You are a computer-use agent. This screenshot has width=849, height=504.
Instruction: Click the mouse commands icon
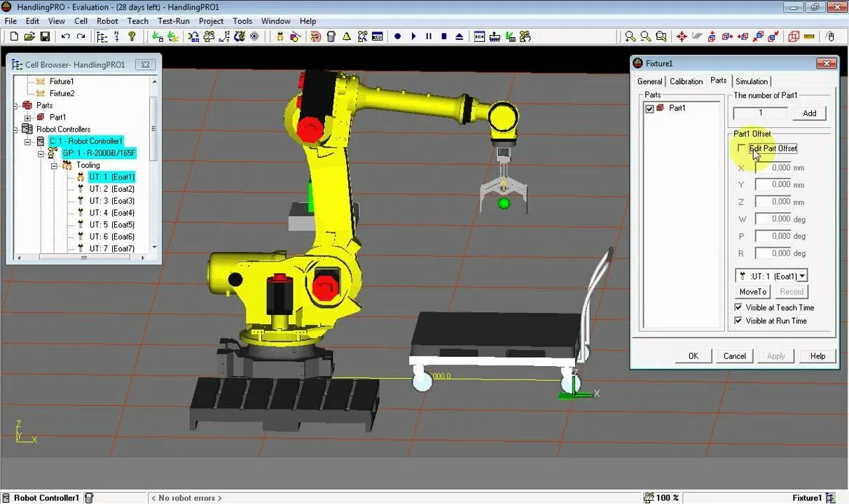coord(830,36)
